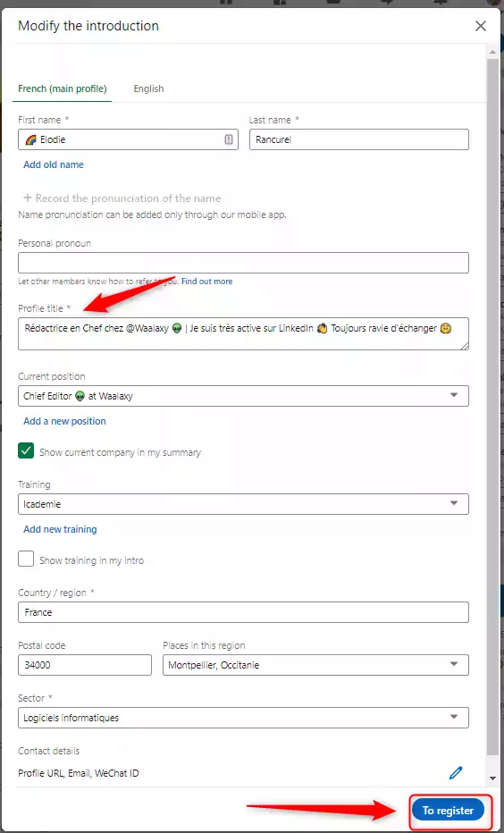The width and height of the screenshot is (504, 833).
Task: Open the Find out more link
Action: (207, 281)
